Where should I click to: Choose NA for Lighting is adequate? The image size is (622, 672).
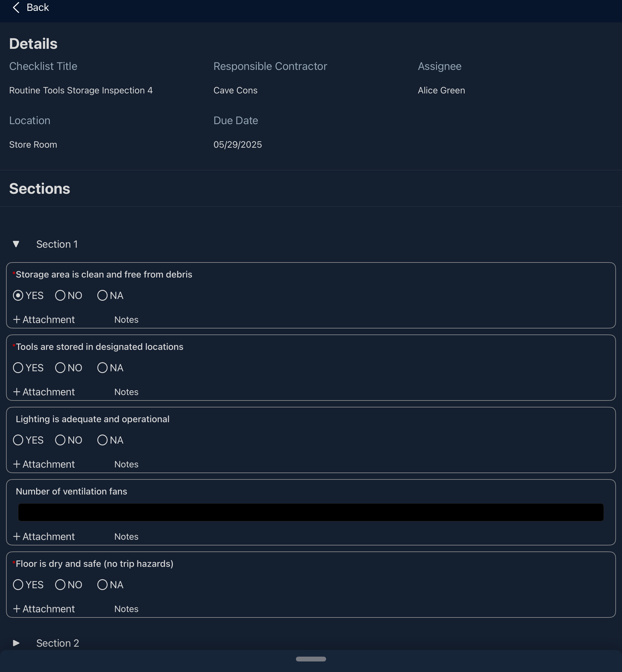pos(102,440)
